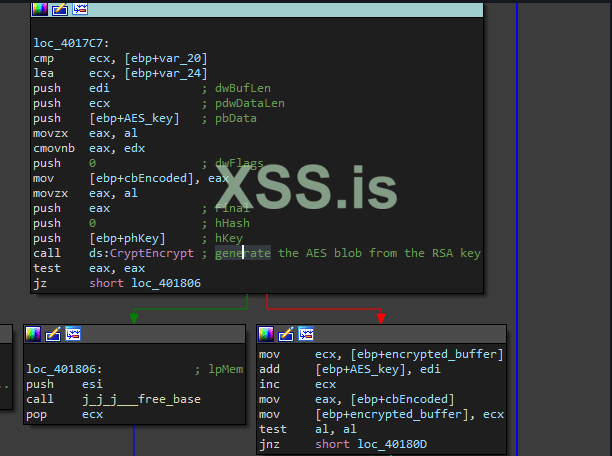The image size is (612, 456).
Task: Click the 'cmovnb' mnemonic
Action: point(54,148)
